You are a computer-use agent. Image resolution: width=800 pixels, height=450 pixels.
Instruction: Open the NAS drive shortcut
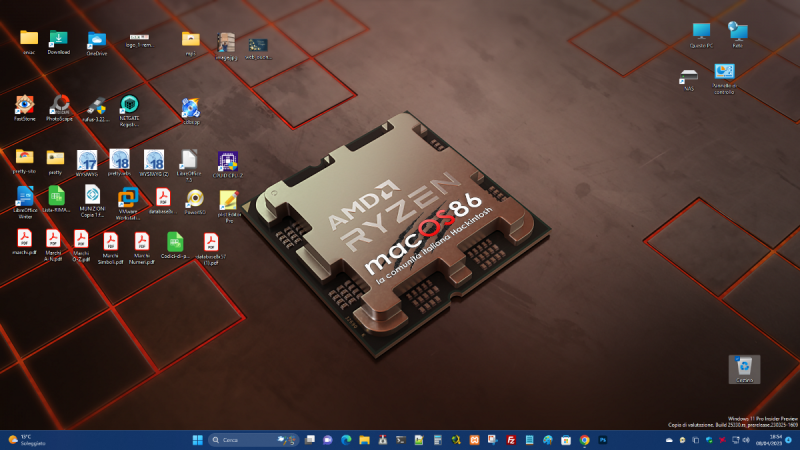(689, 80)
